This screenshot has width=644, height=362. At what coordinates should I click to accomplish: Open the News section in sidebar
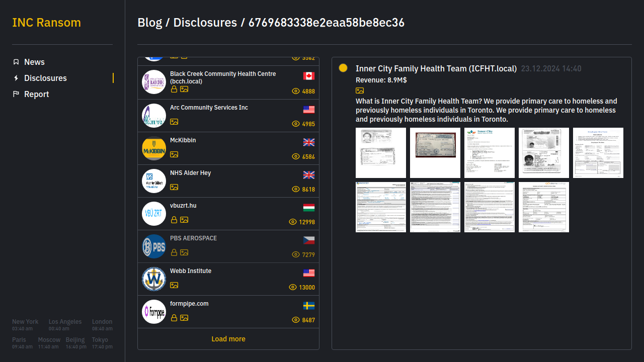34,62
